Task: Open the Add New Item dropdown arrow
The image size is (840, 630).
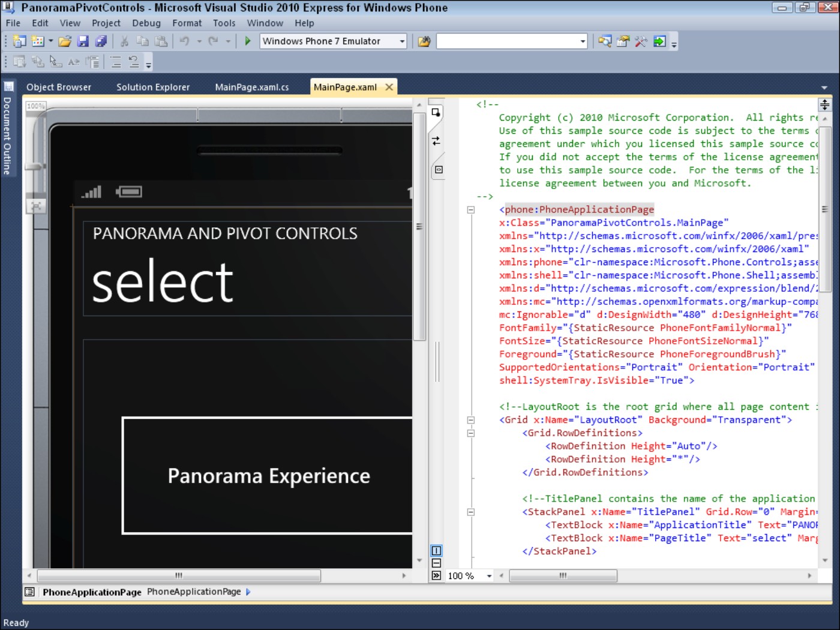Action: (x=50, y=41)
